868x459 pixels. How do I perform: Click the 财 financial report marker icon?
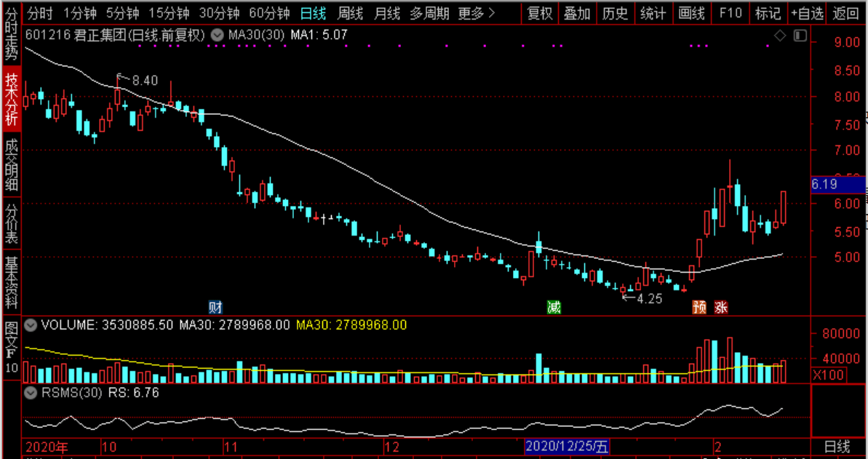[x=215, y=306]
